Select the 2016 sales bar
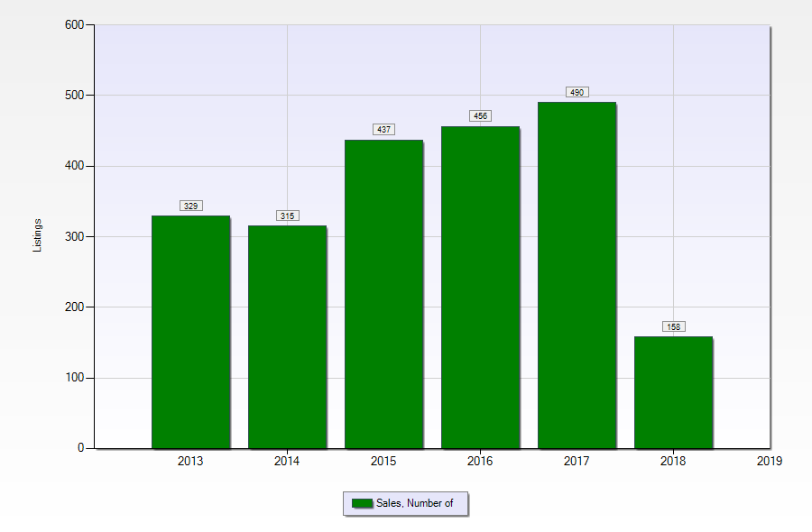This screenshot has height=532, width=812. point(481,288)
